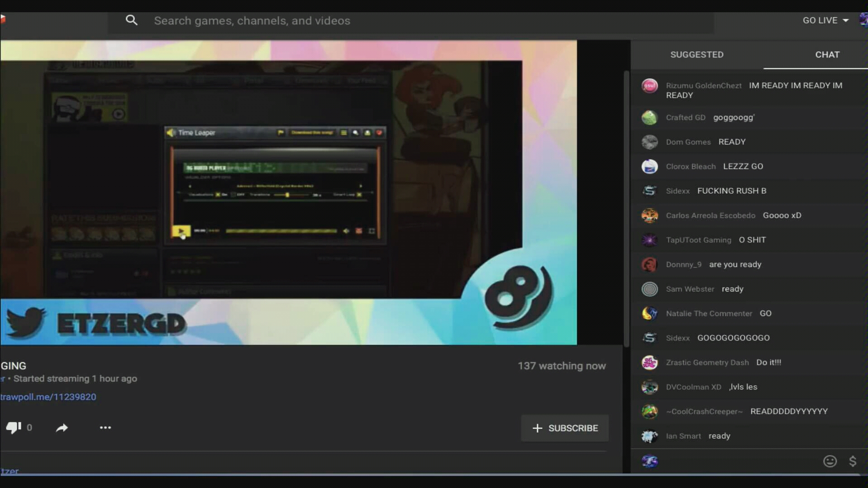This screenshot has height=488, width=868.
Task: Click Dom Gomes's profile picture
Action: tap(649, 142)
